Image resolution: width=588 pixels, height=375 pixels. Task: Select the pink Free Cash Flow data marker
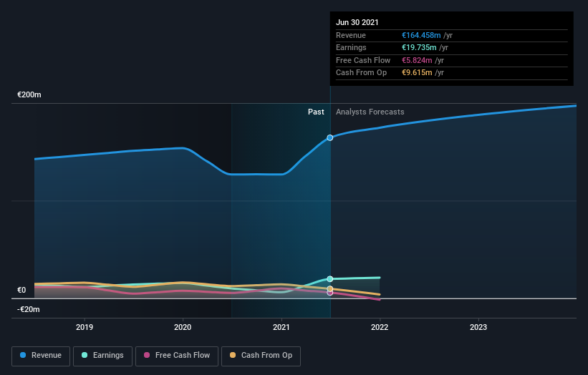pos(330,293)
